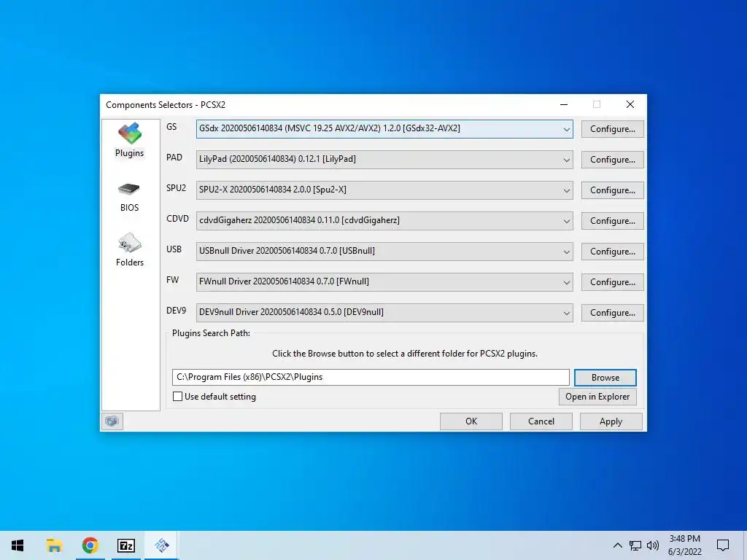Screen dimensions: 747x560
Task: Click the DEV9 row label
Action: (177, 311)
